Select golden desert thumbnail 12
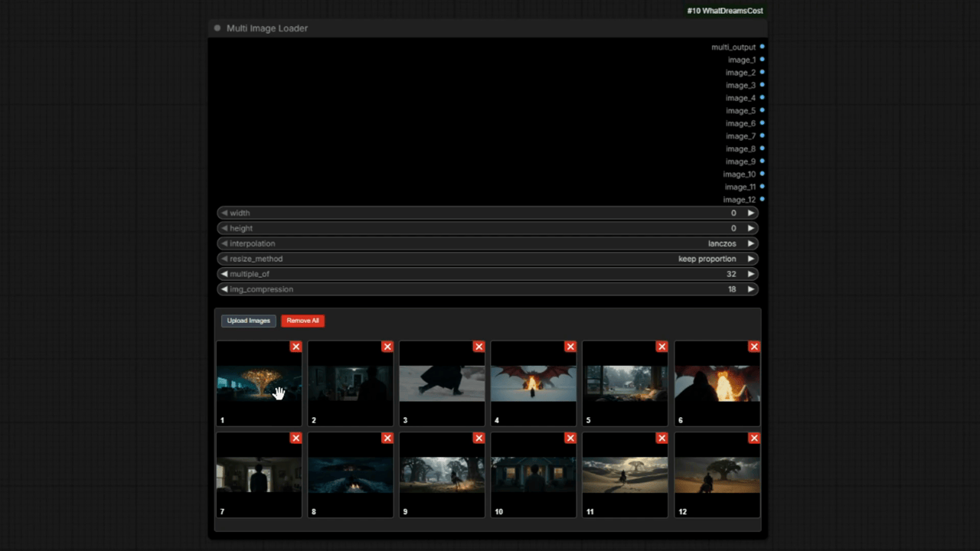Screen dimensions: 980x551 click(x=717, y=474)
